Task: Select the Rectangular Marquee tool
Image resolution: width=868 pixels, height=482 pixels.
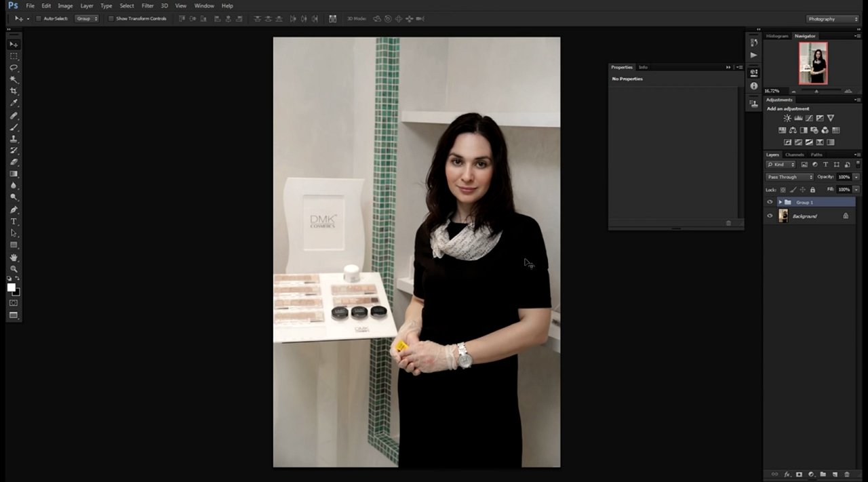Action: pos(14,56)
